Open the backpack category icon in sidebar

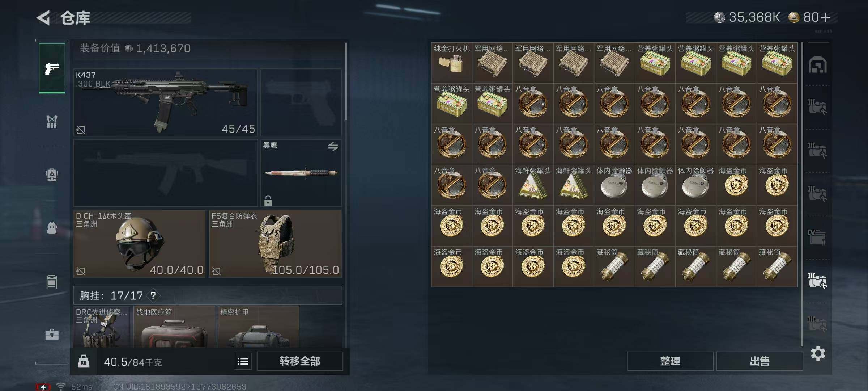(x=52, y=228)
